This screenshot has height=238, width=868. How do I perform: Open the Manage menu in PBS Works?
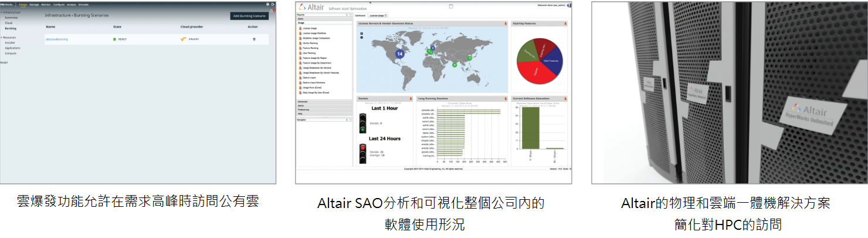[34, 4]
